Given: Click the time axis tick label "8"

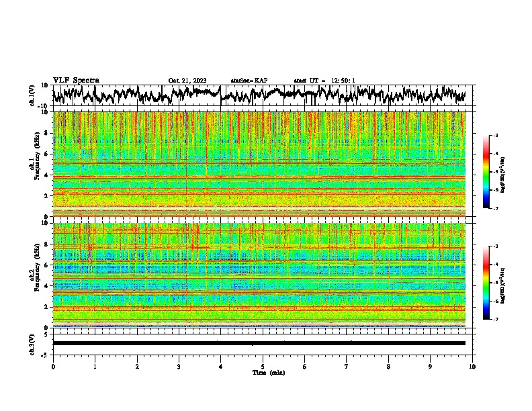Looking at the screenshot, I should tap(388, 367).
